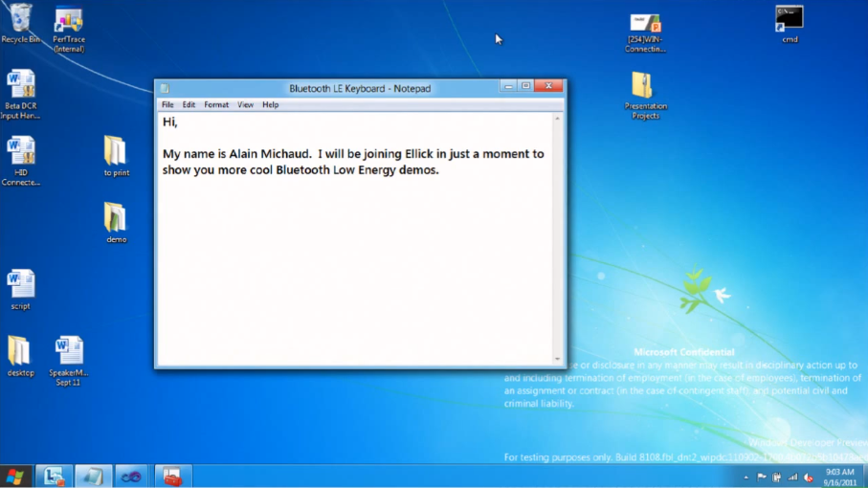Select the PerfTrace (Internal) desktop icon

click(x=69, y=29)
